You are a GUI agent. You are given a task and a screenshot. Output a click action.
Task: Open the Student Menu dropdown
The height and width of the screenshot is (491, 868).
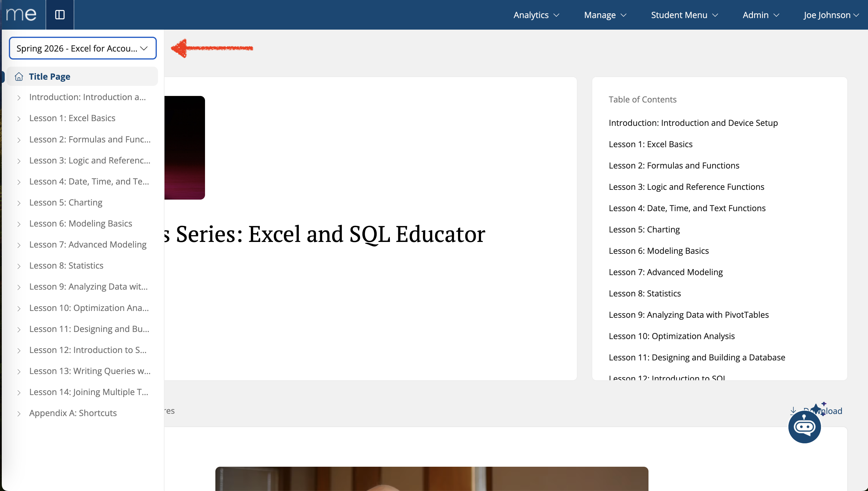[x=684, y=15]
